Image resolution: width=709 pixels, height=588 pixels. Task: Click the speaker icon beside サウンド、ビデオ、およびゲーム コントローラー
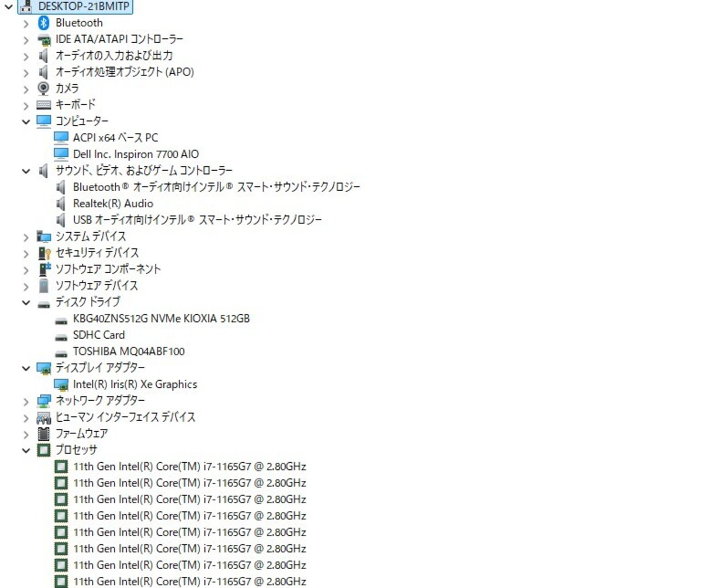pos(44,171)
